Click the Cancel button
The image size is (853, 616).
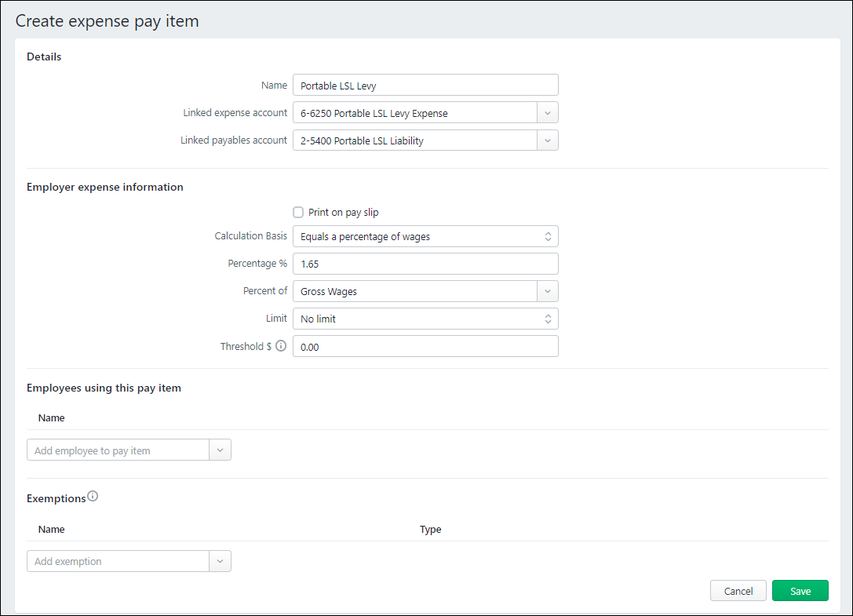(738, 591)
